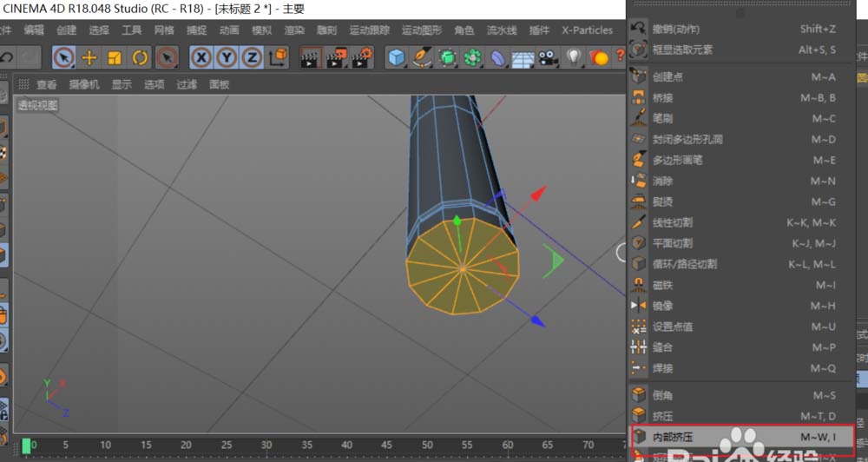Screen dimensions: 868x462
Task: Click the Spline Pen icon in the toolbar
Action: point(422,57)
